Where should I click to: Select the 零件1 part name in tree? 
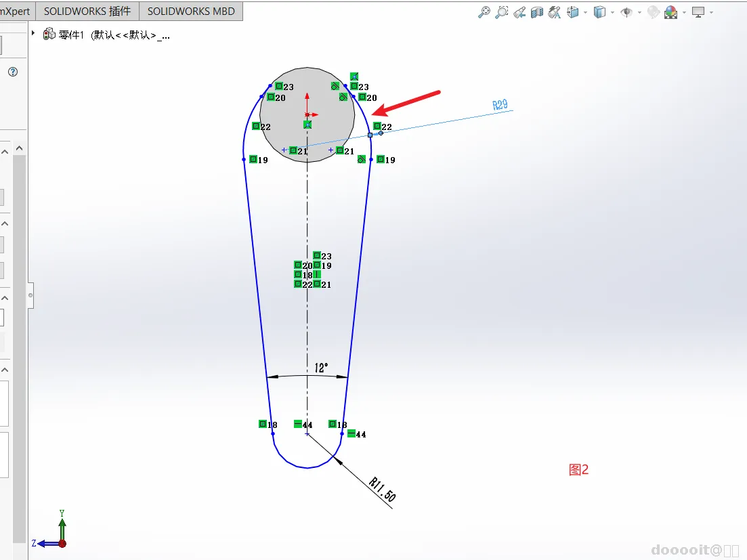click(72, 35)
